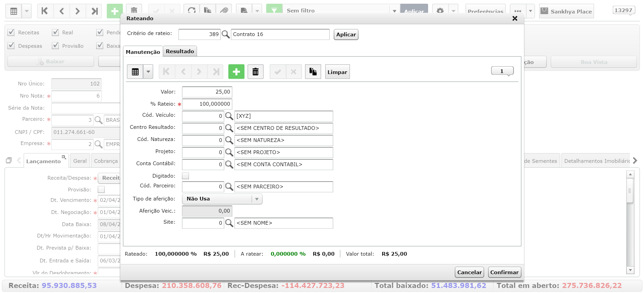
Task: Click the Aplicar button beside Contrato 16
Action: [346, 34]
